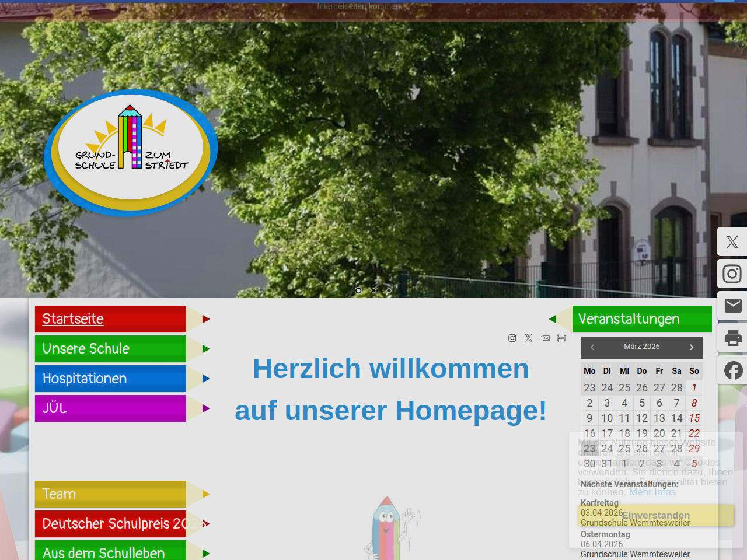Go to the previous calendar month
Screen dimensions: 747x560
coord(592,347)
